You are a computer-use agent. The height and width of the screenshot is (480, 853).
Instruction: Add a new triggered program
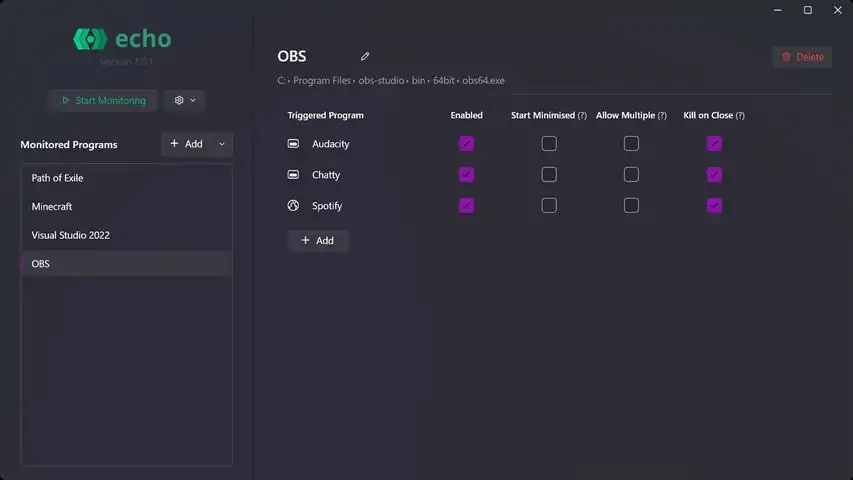tap(318, 241)
